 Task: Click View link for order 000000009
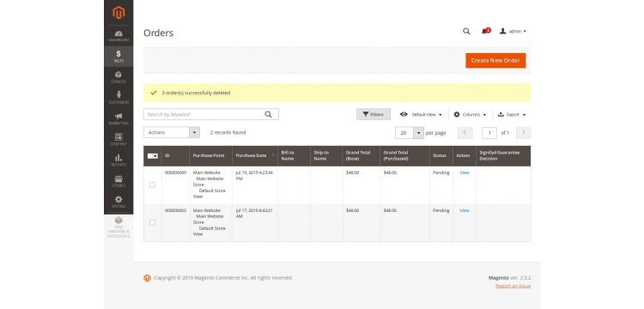464,173
